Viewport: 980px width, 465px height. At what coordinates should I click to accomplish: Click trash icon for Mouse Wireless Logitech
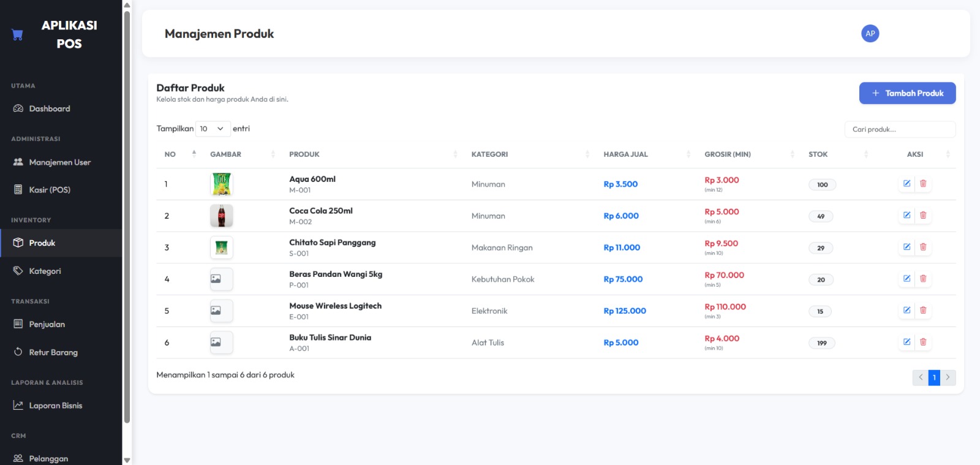point(923,311)
